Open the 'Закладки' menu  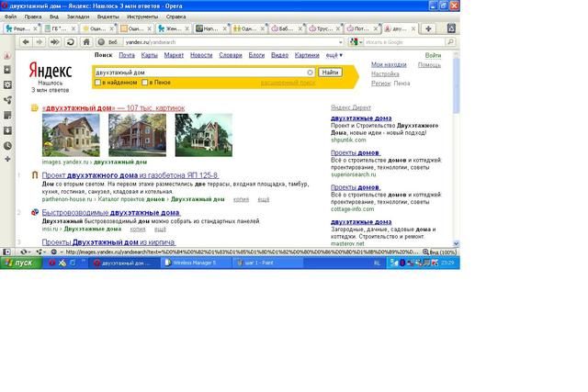pos(78,17)
